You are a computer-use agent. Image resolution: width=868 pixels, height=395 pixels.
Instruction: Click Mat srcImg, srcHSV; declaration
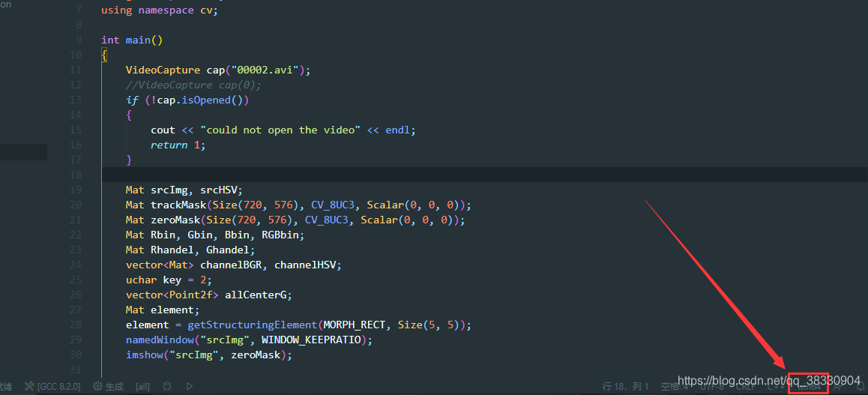[x=184, y=189]
